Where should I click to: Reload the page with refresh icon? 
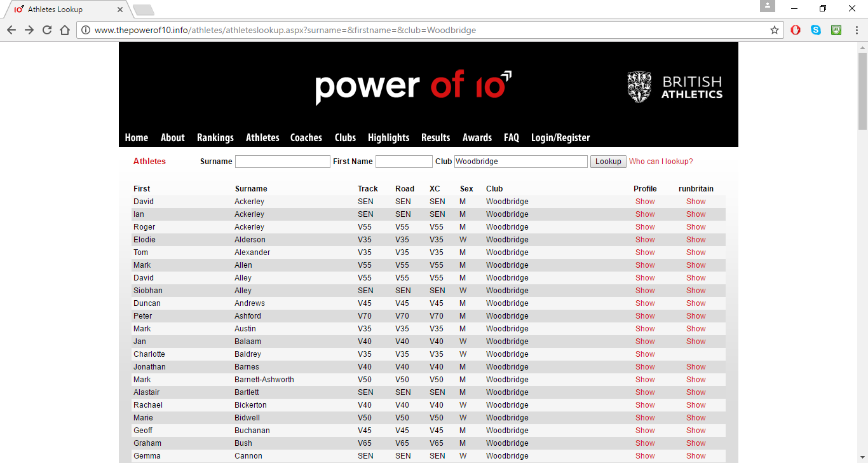coord(47,30)
